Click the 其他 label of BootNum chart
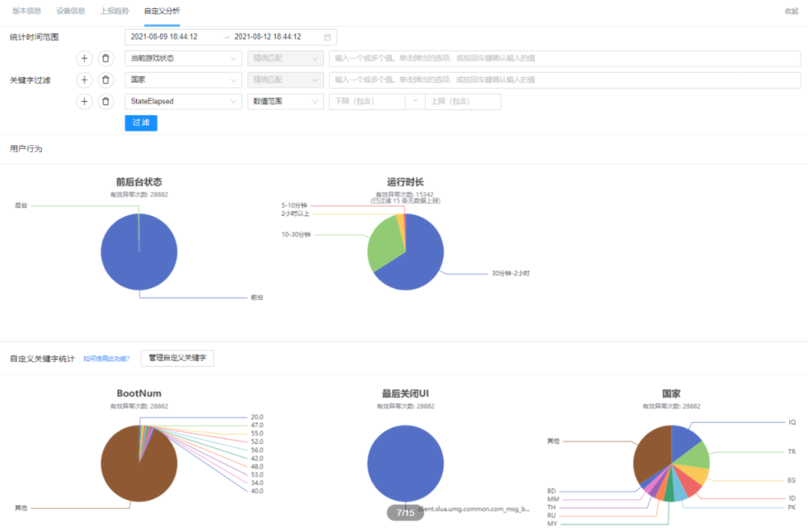 click(21, 508)
